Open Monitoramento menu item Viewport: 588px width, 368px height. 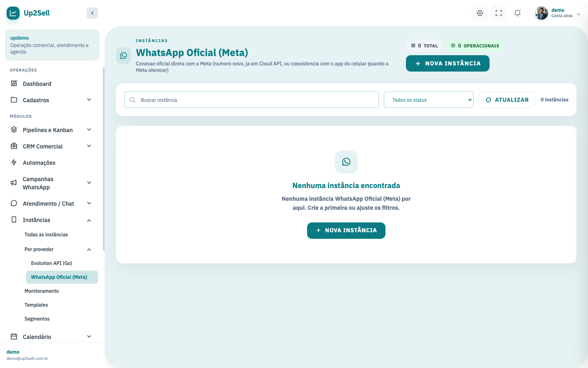click(x=42, y=291)
